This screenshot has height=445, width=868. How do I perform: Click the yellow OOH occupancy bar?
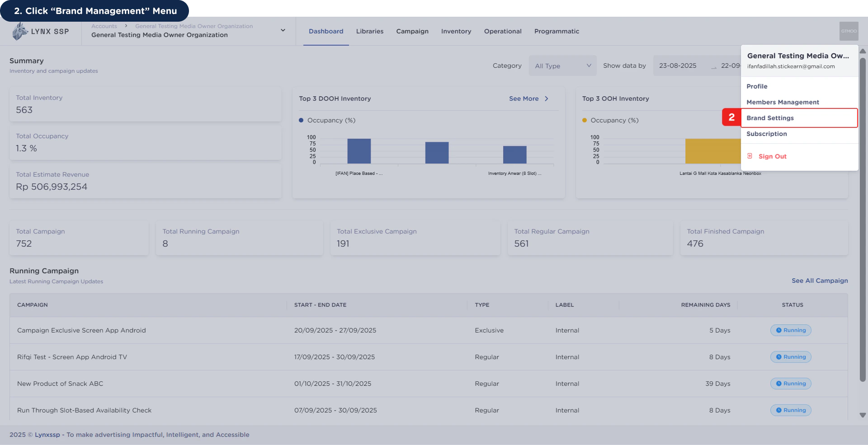point(713,151)
